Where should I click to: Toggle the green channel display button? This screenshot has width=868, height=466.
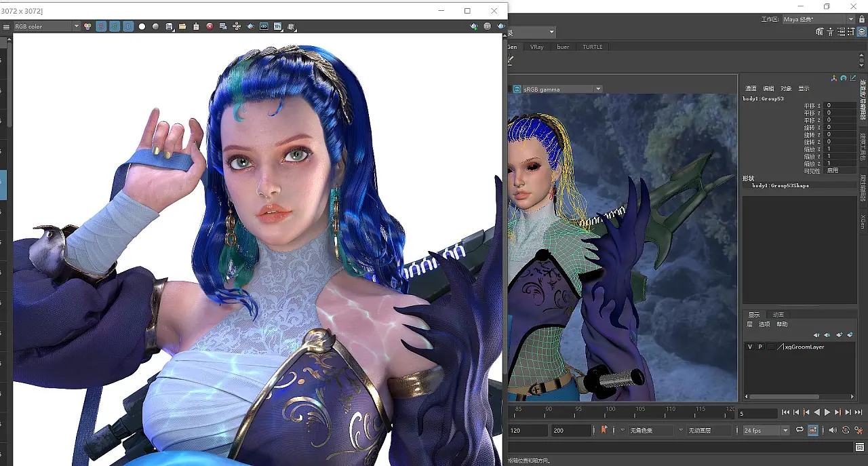tap(115, 26)
